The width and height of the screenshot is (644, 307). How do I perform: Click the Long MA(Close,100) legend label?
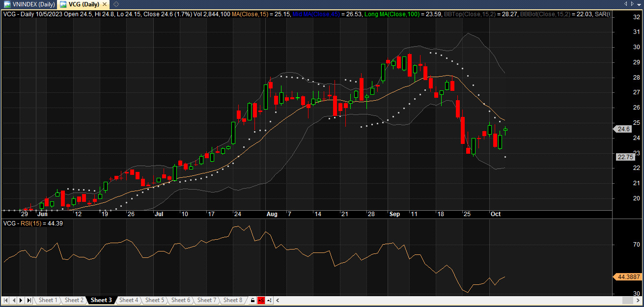[392, 14]
